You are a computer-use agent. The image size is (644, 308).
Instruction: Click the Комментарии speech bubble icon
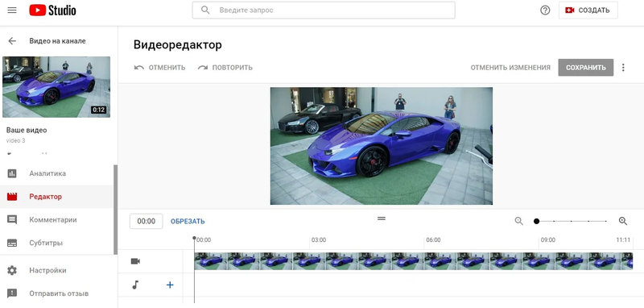click(x=12, y=219)
